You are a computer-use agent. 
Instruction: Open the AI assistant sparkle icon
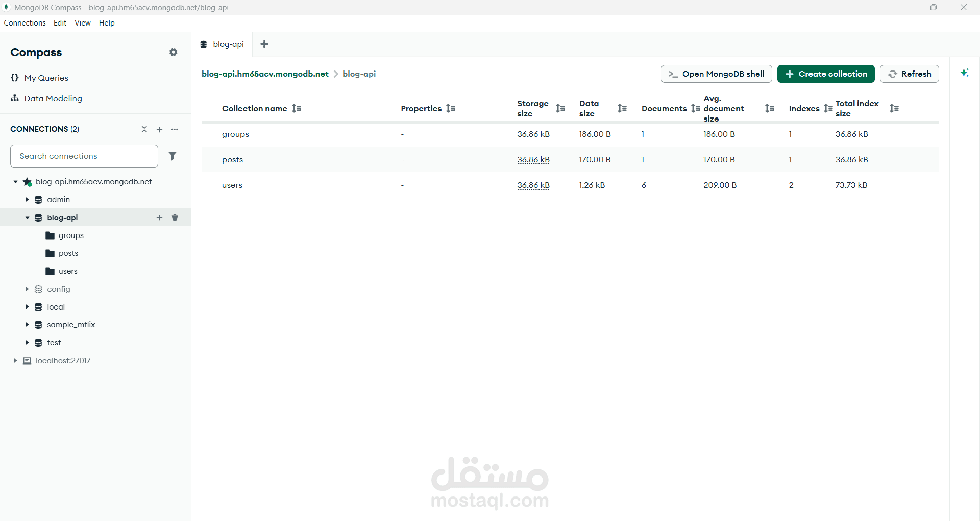click(965, 73)
